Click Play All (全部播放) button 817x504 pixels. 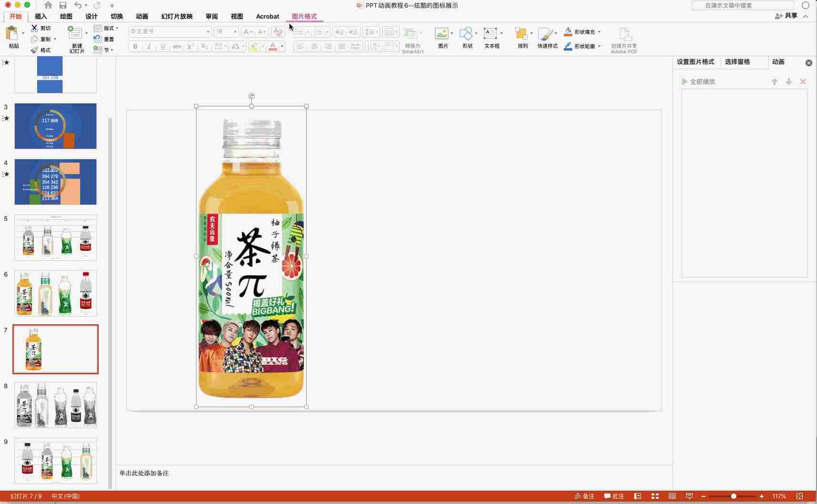click(699, 82)
